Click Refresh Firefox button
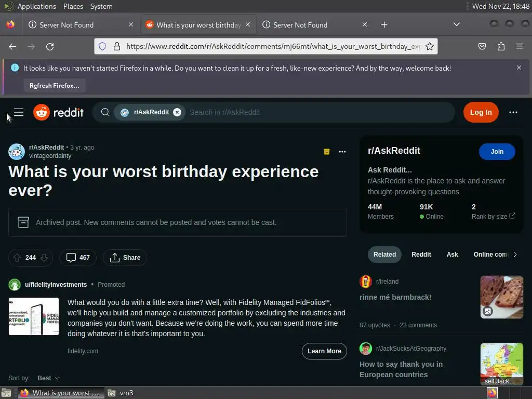The width and height of the screenshot is (532, 399). pyautogui.click(x=54, y=86)
